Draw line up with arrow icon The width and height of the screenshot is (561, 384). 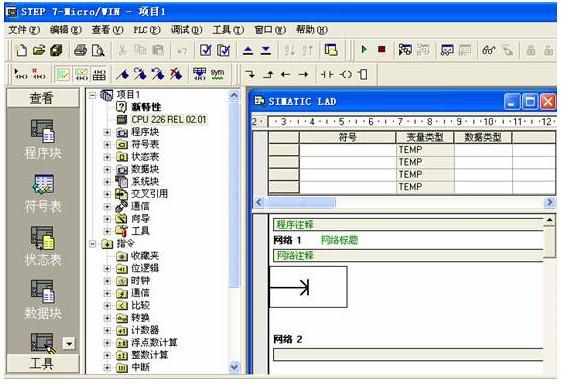click(x=268, y=74)
